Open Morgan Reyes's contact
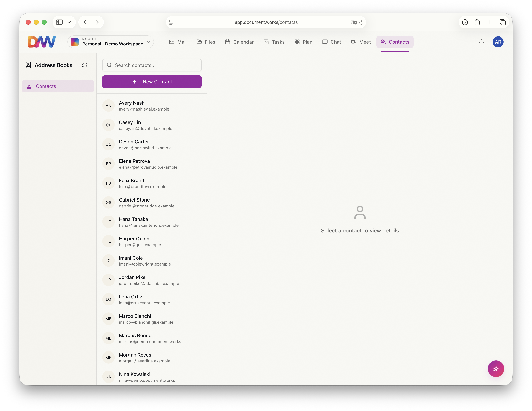This screenshot has height=411, width=532. pos(152,358)
